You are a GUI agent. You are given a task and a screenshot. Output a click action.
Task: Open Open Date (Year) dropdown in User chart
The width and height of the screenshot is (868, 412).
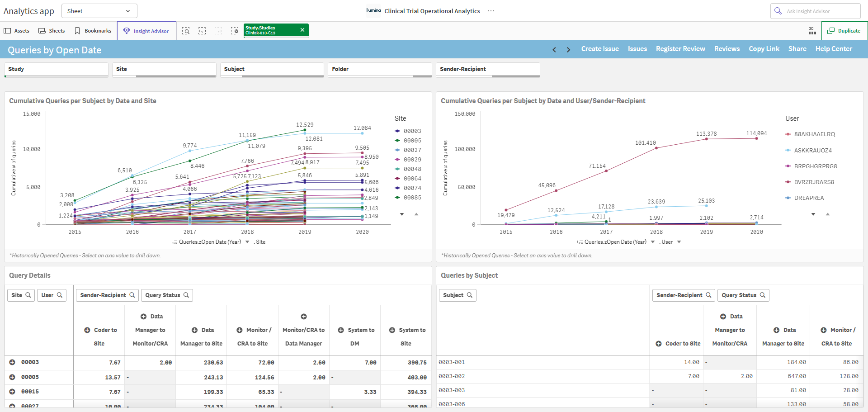(653, 242)
